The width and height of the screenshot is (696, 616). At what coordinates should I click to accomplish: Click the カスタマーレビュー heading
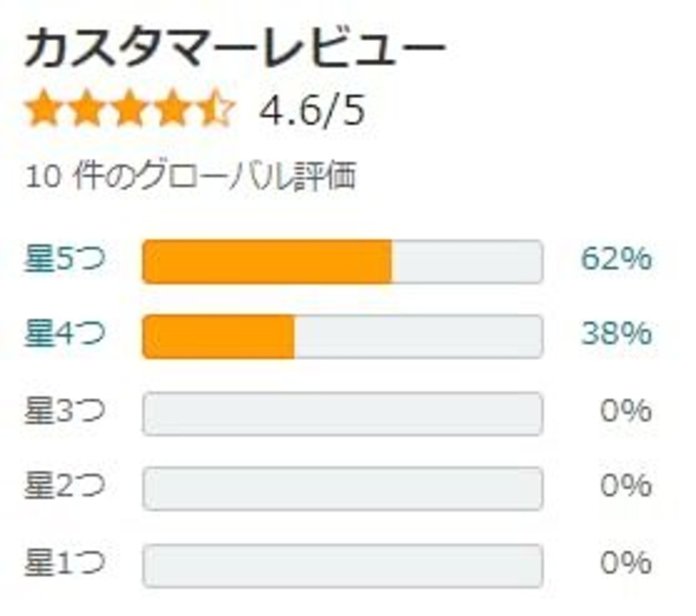click(235, 49)
